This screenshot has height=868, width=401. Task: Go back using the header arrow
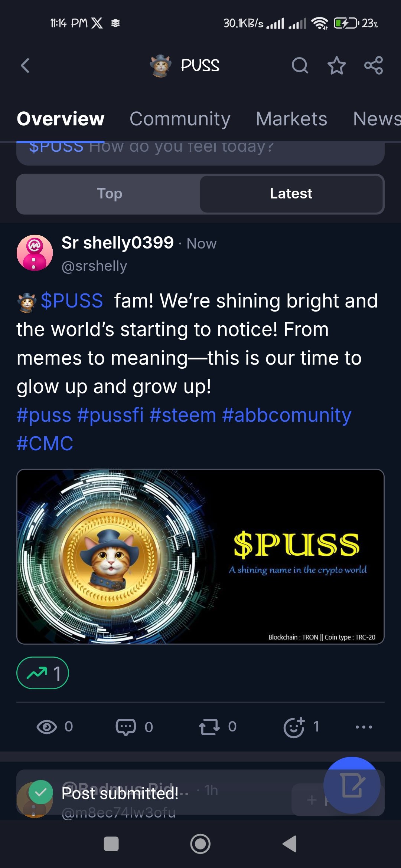pyautogui.click(x=25, y=66)
